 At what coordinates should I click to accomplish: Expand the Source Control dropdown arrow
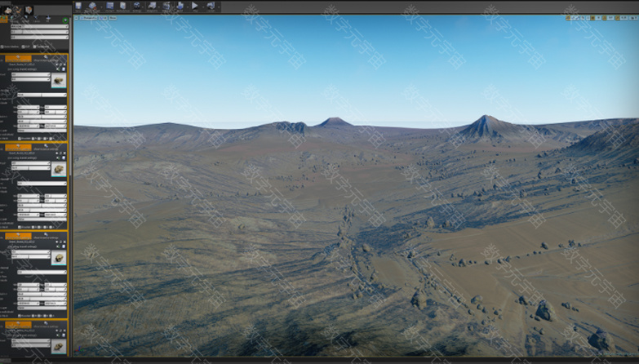tap(101, 7)
